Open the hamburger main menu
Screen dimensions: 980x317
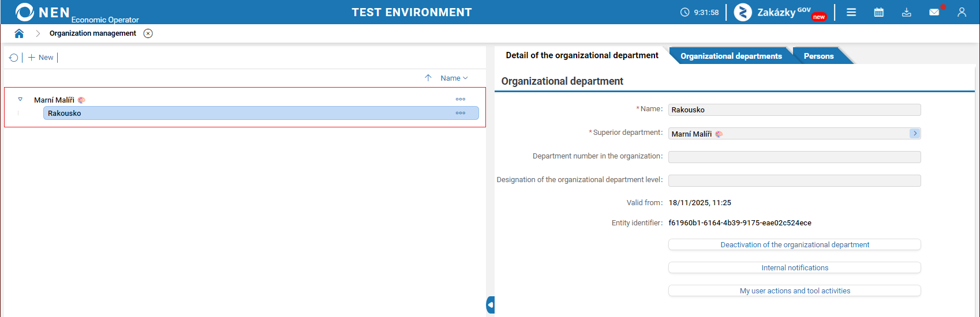coord(851,12)
